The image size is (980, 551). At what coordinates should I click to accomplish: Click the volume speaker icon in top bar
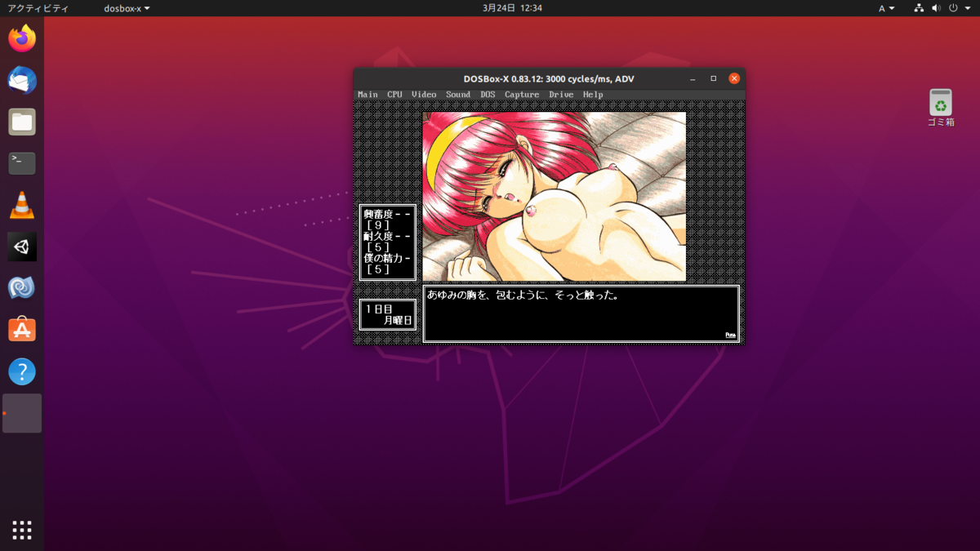coord(938,8)
